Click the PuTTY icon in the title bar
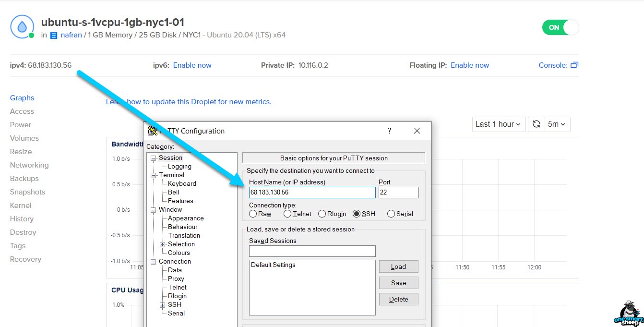 point(153,131)
